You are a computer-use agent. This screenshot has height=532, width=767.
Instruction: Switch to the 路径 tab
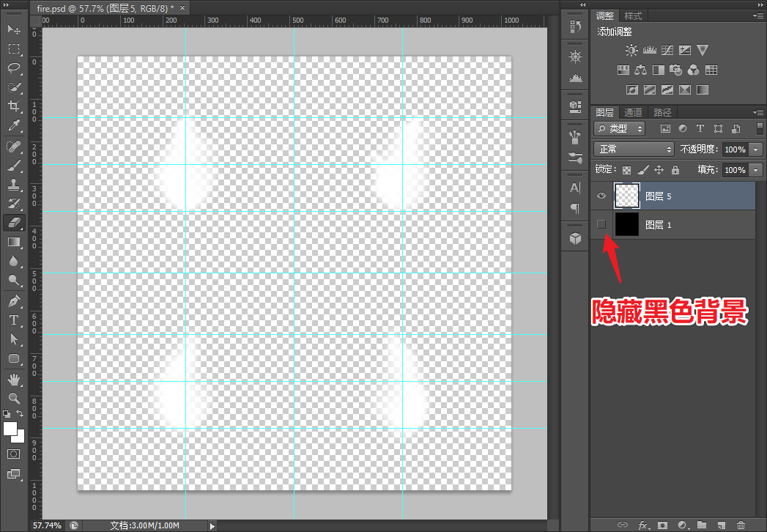pyautogui.click(x=662, y=113)
